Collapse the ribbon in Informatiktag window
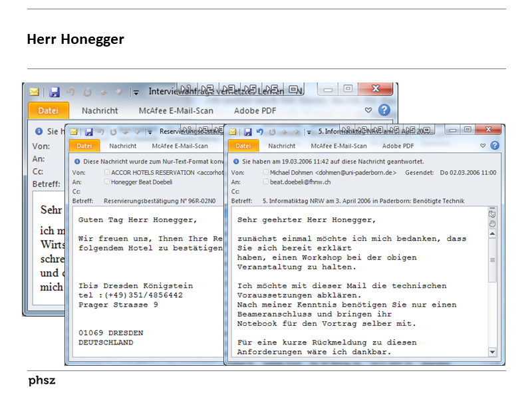Image resolution: width=532 pixels, height=399 pixels. pos(483,146)
